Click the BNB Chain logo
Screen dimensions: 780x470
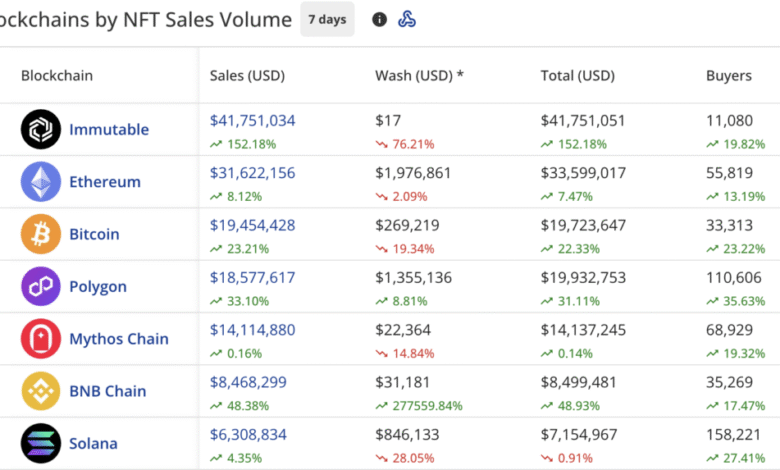[x=41, y=391]
